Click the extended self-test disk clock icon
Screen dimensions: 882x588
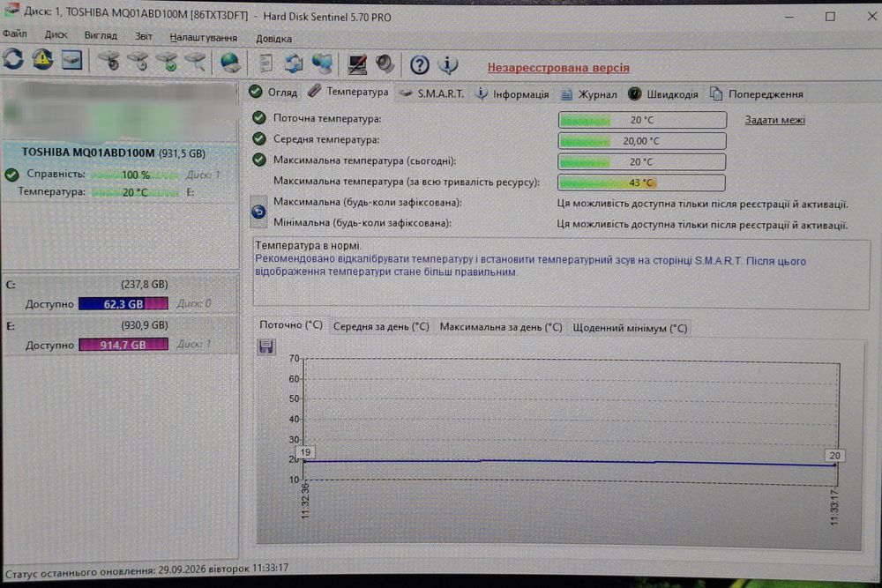coord(138,62)
